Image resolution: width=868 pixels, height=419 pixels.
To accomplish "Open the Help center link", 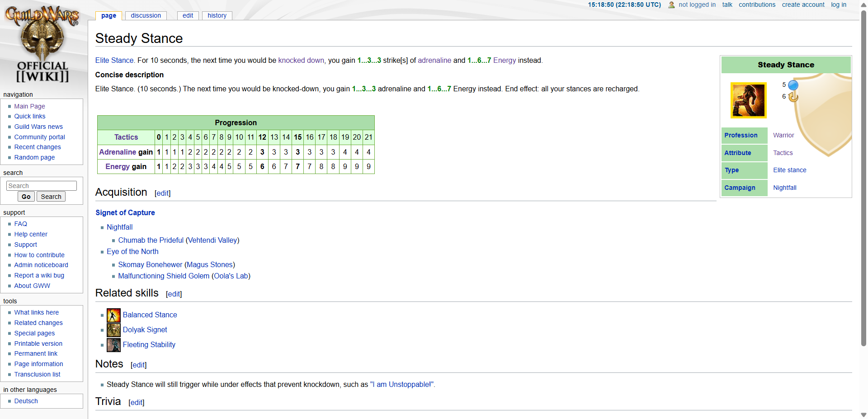I will tap(30, 234).
